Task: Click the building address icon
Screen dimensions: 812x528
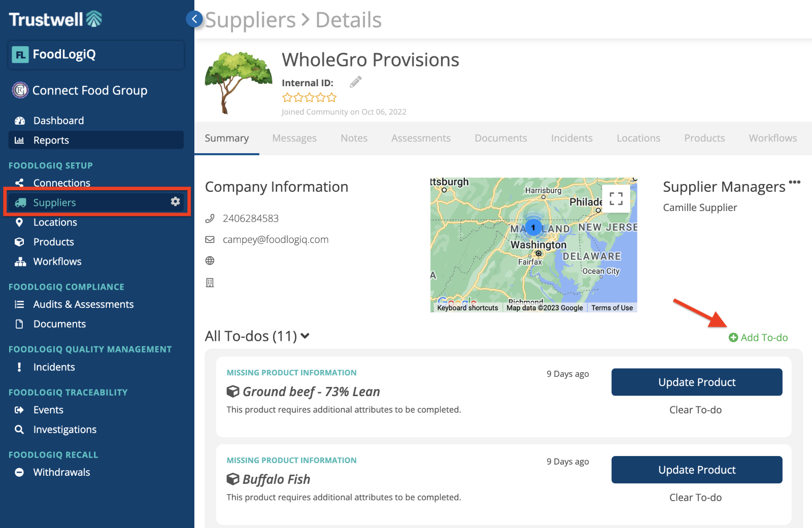Action: [x=210, y=283]
